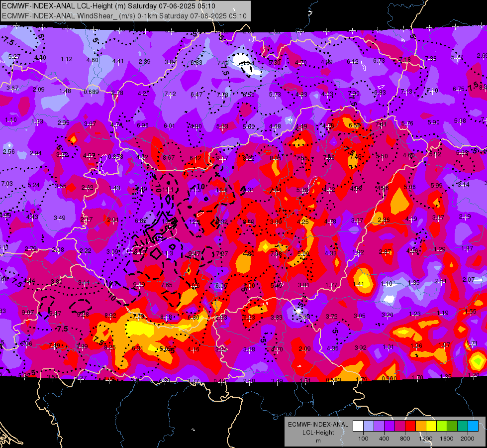
Task: Click the grid value '9.17'
Action: (222, 158)
